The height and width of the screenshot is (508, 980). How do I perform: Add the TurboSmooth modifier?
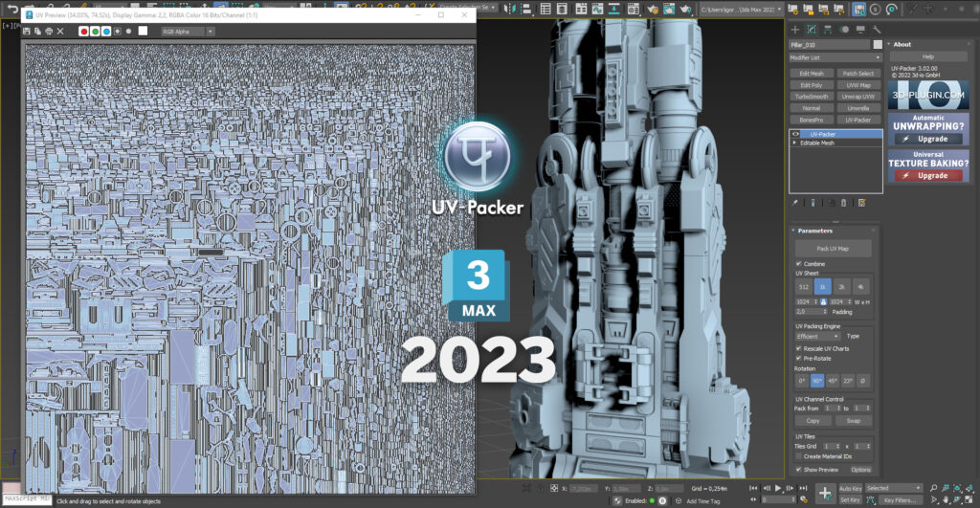812,97
